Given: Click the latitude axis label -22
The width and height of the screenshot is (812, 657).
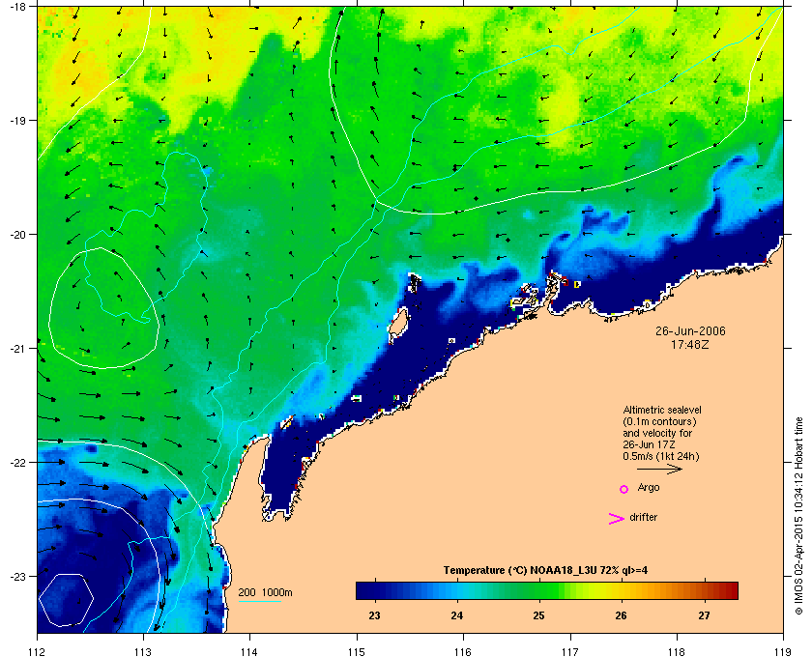Looking at the screenshot, I should coord(17,463).
